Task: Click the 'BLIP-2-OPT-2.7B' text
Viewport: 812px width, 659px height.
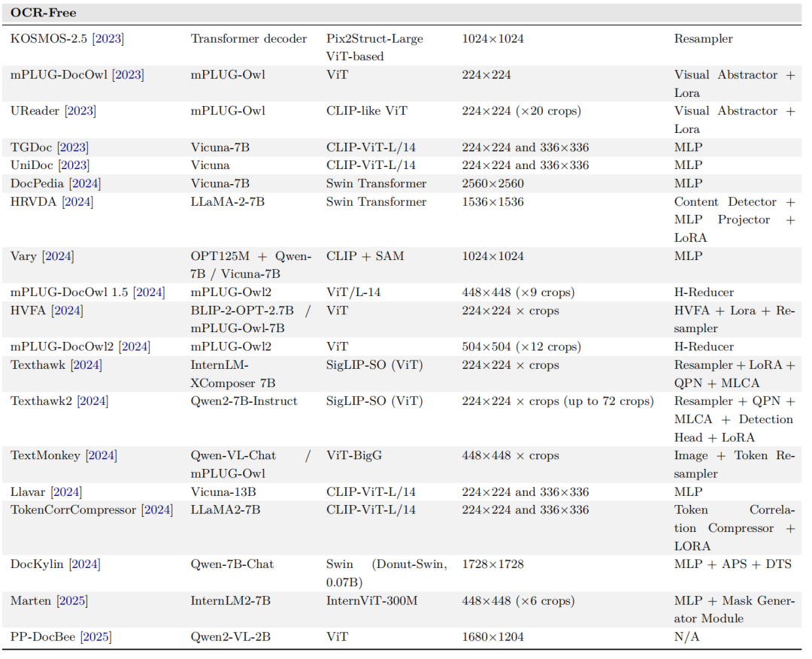Action: pos(242,310)
